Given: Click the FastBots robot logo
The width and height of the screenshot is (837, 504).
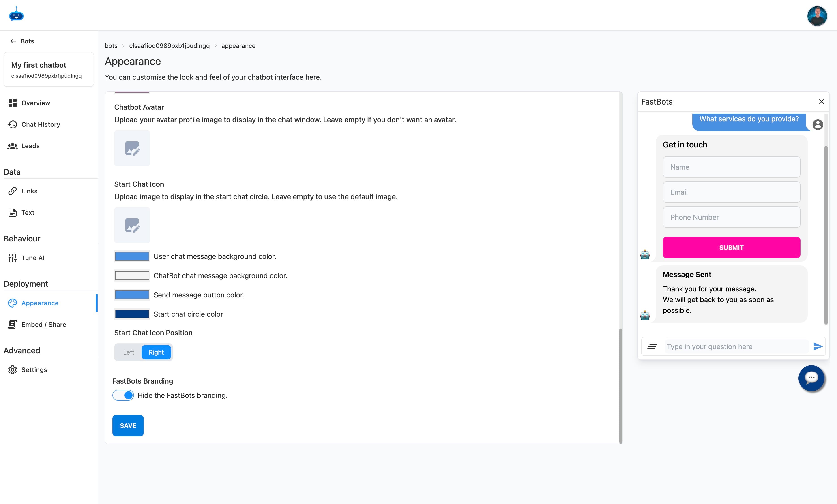Looking at the screenshot, I should tap(16, 15).
